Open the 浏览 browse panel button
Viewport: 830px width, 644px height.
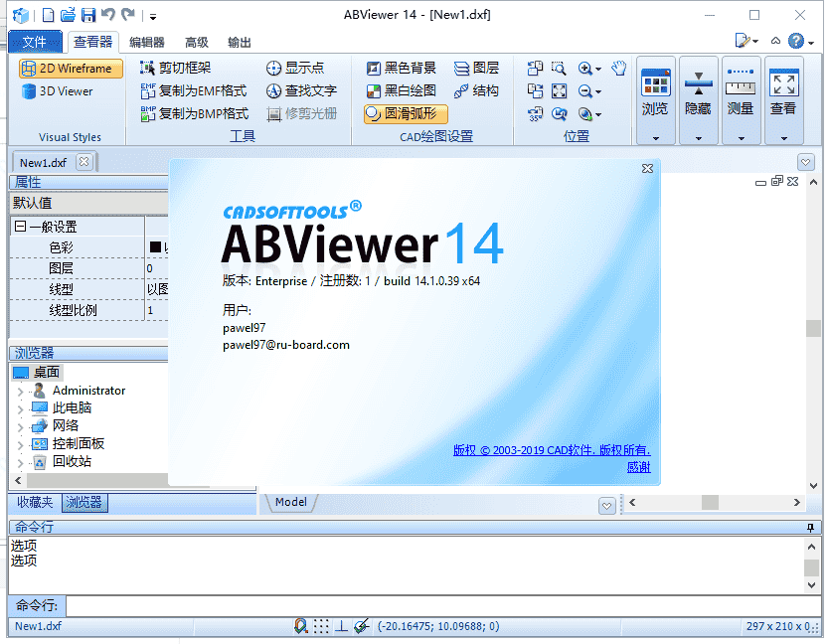click(x=656, y=96)
